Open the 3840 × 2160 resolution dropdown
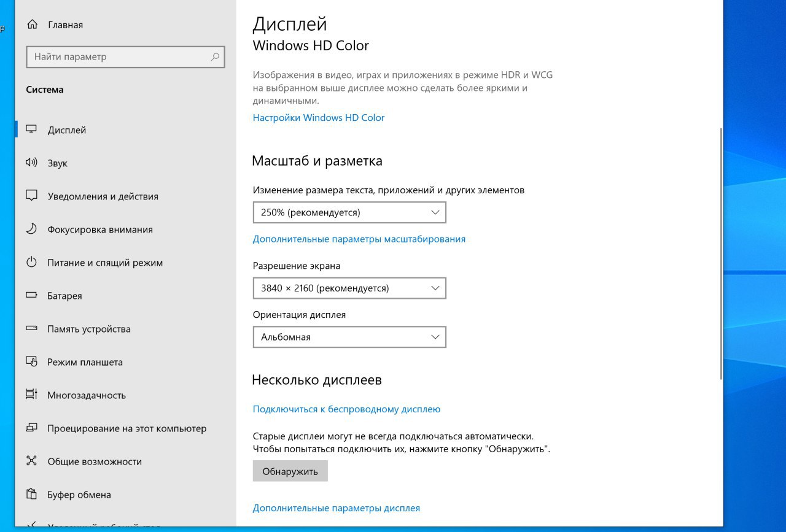Screen dimensions: 786x532 [x=349, y=288]
